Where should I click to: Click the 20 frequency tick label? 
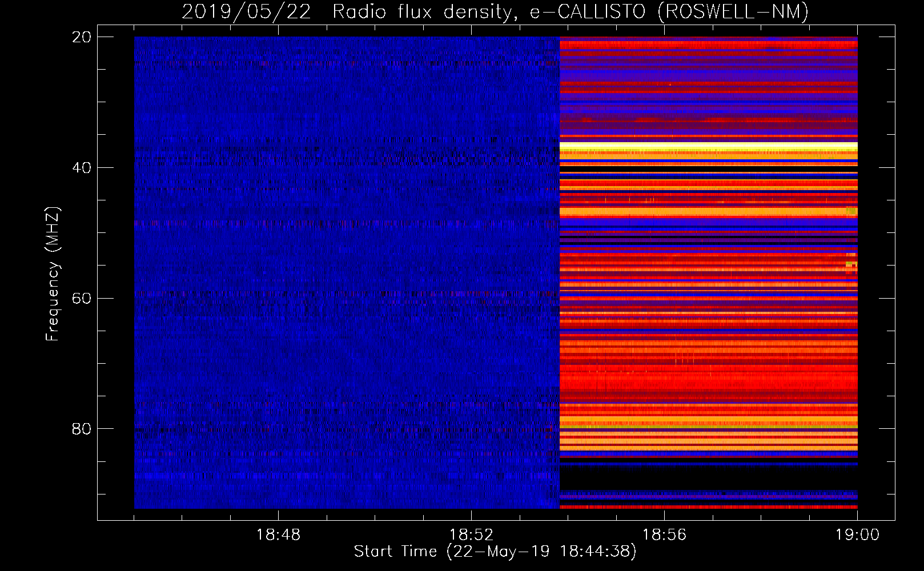82,37
